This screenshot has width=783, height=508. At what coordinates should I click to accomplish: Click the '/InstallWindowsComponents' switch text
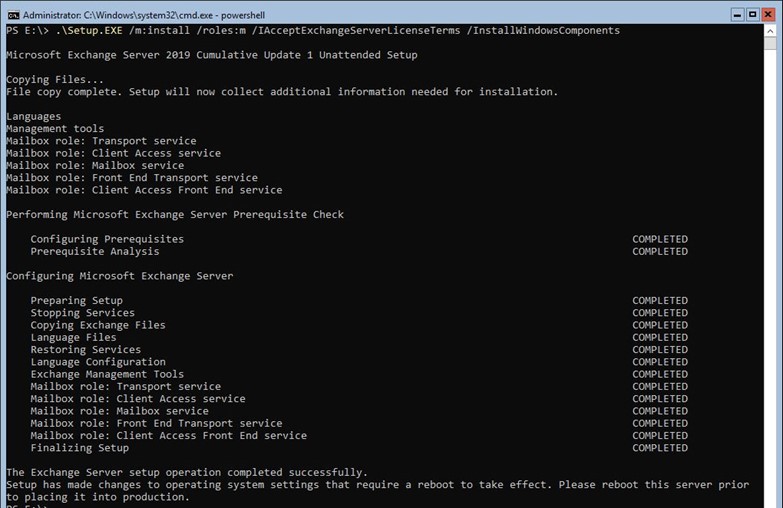pos(543,30)
